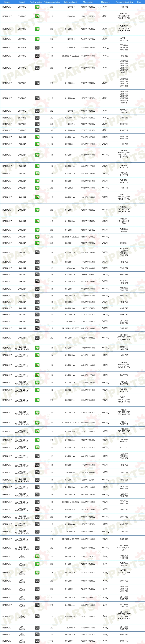Screen dimensions: 145x644
Task: Select ON icon in G9T 645 row
Action: (37, 118)
